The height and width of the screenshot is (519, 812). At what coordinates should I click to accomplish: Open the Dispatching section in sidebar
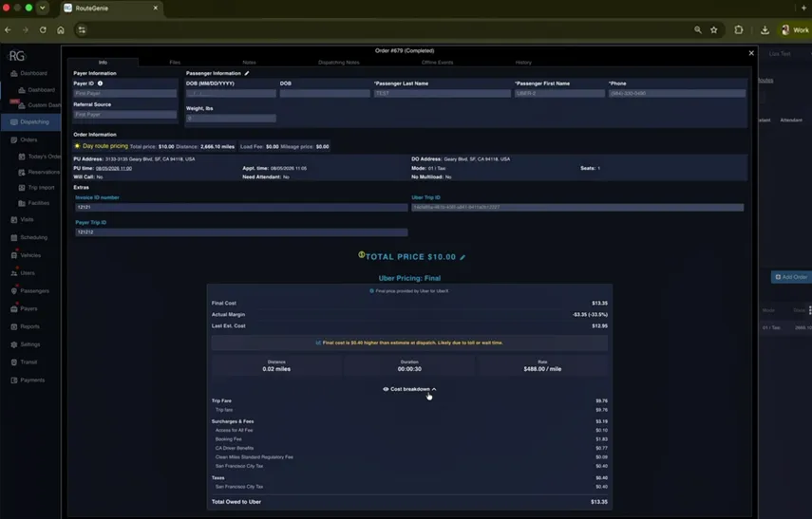pos(30,122)
